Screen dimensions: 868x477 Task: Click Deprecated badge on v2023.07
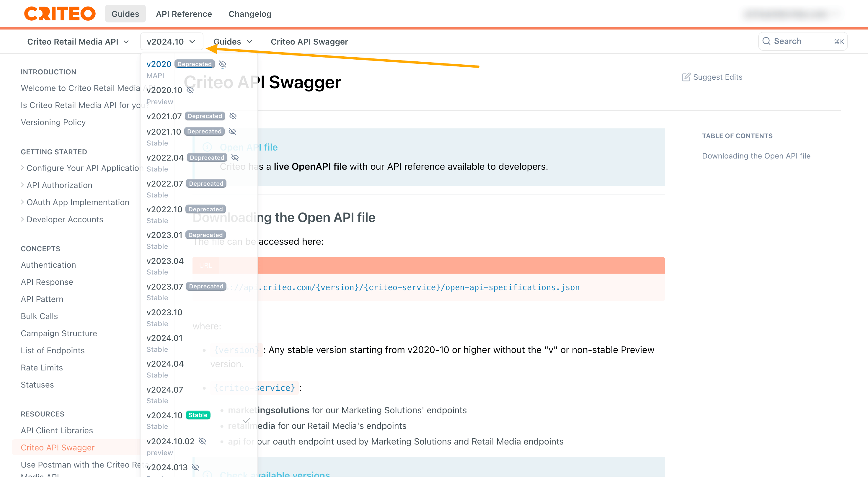[x=206, y=286]
